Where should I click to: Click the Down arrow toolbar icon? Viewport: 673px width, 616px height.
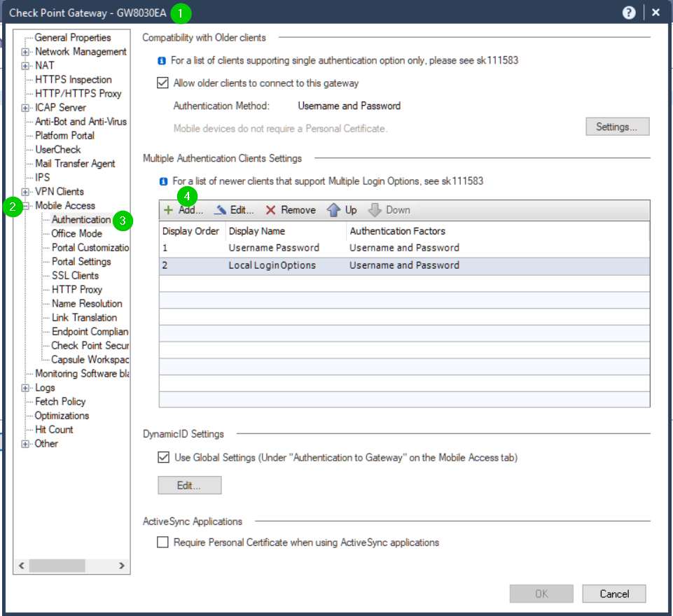[x=375, y=210]
